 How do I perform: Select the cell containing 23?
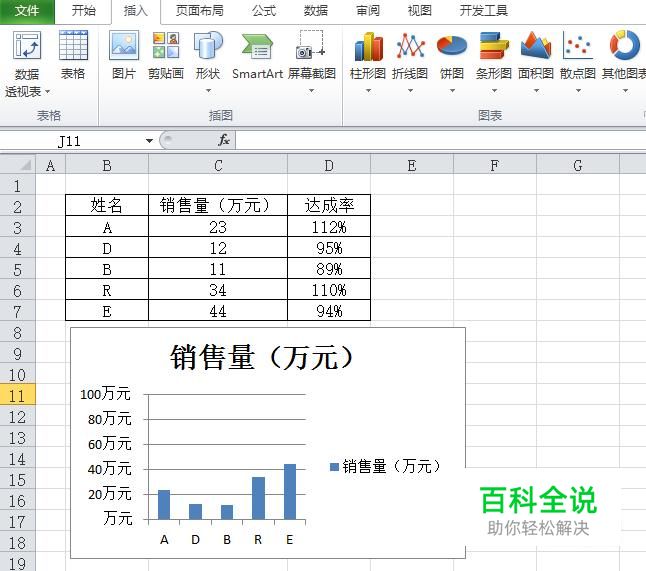[218, 227]
